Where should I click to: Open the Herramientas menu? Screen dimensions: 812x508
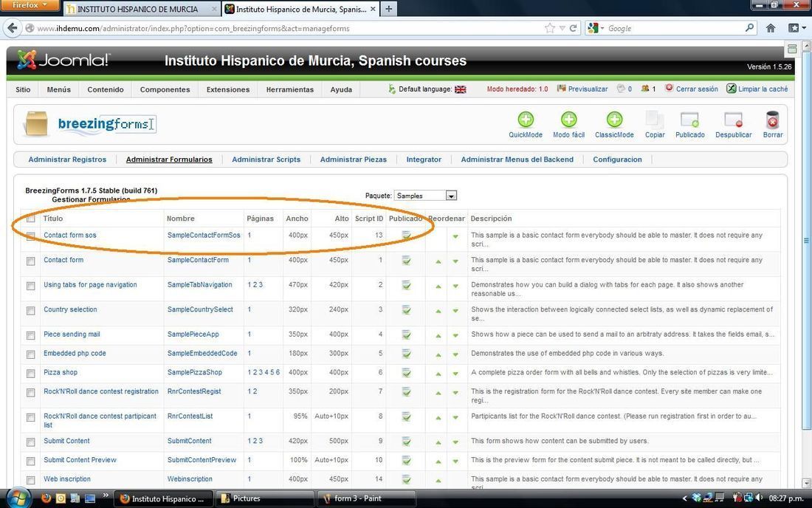[x=290, y=89]
